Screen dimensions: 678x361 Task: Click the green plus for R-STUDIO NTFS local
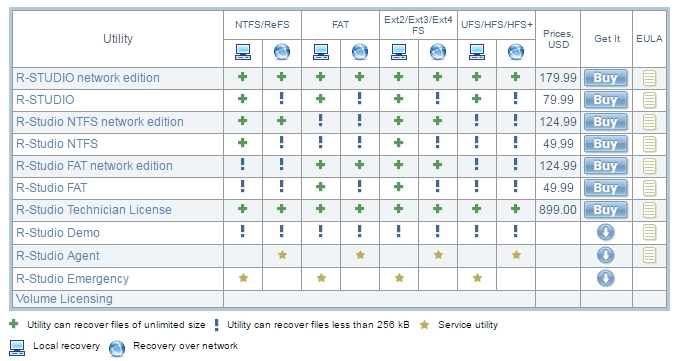(243, 99)
